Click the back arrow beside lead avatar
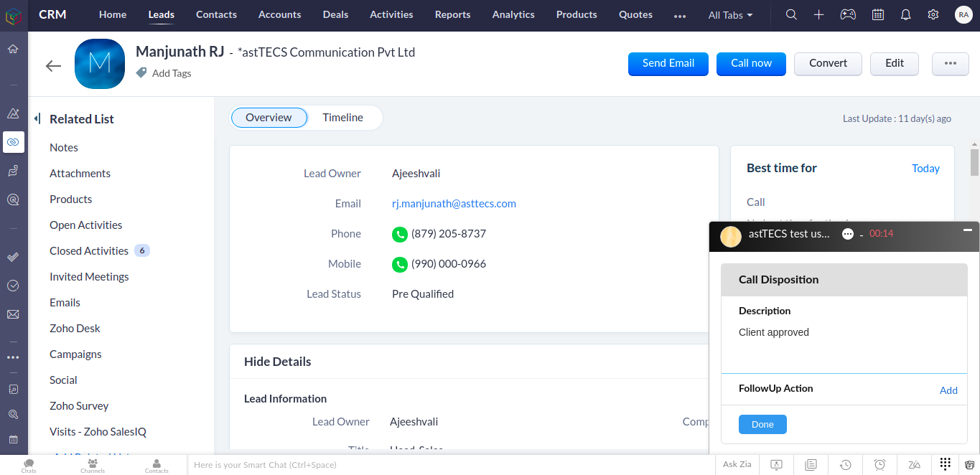Viewport: 980px width, 475px height. tap(53, 66)
